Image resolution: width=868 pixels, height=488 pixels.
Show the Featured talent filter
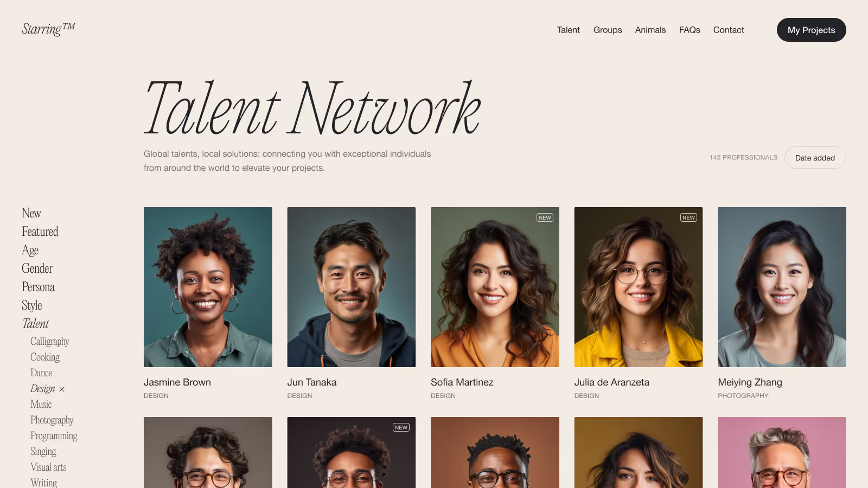coord(40,232)
